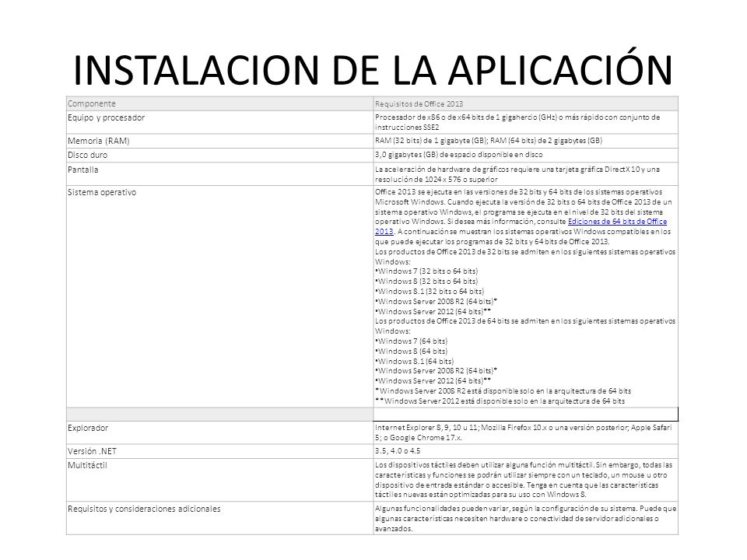Click the '**Windows Server 2012 está disponible' footnote
This screenshot has width=747, height=560.
click(x=500, y=401)
